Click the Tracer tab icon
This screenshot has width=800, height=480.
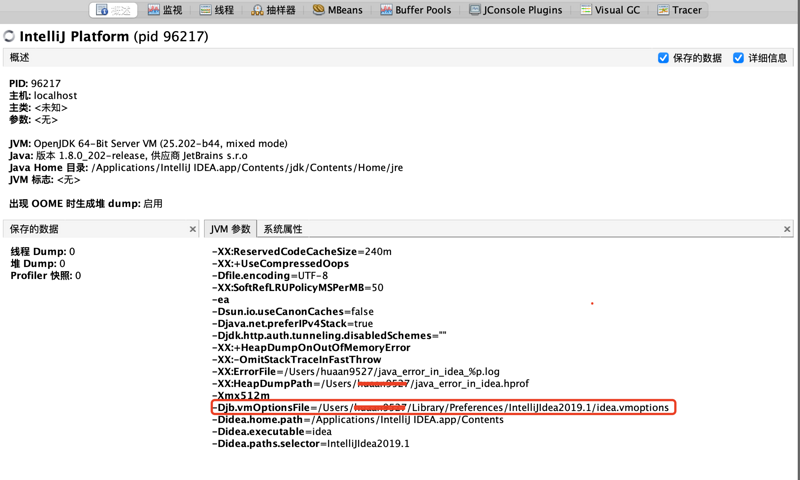click(x=663, y=10)
